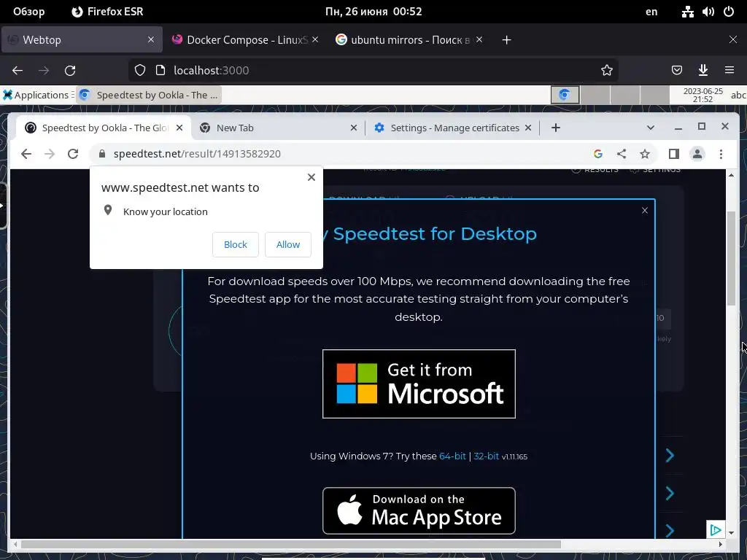The width and height of the screenshot is (747, 560).
Task: Bookmark localhost page with the star icon
Action: [606, 71]
